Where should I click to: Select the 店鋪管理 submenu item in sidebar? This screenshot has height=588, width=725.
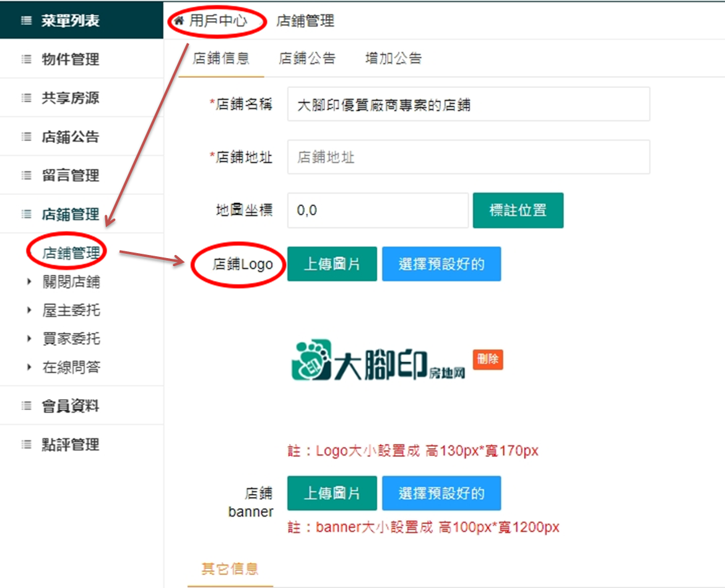coord(71,253)
